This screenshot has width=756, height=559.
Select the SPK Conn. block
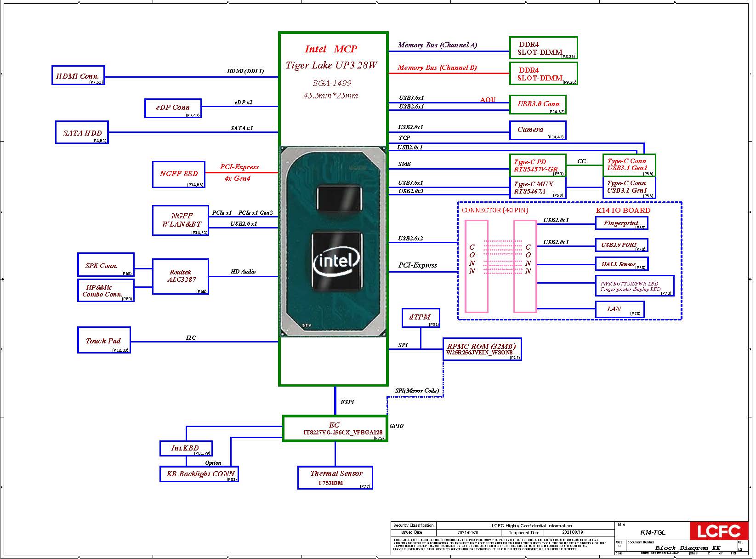coord(106,265)
